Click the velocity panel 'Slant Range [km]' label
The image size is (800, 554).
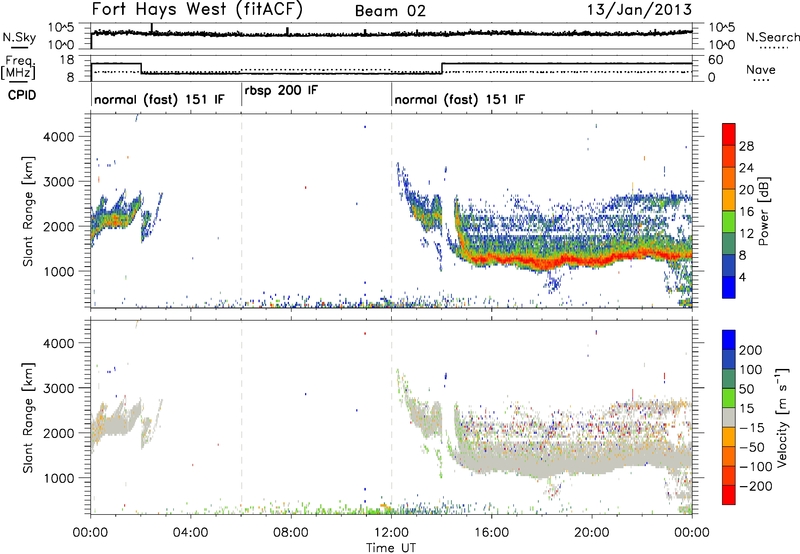click(28, 418)
